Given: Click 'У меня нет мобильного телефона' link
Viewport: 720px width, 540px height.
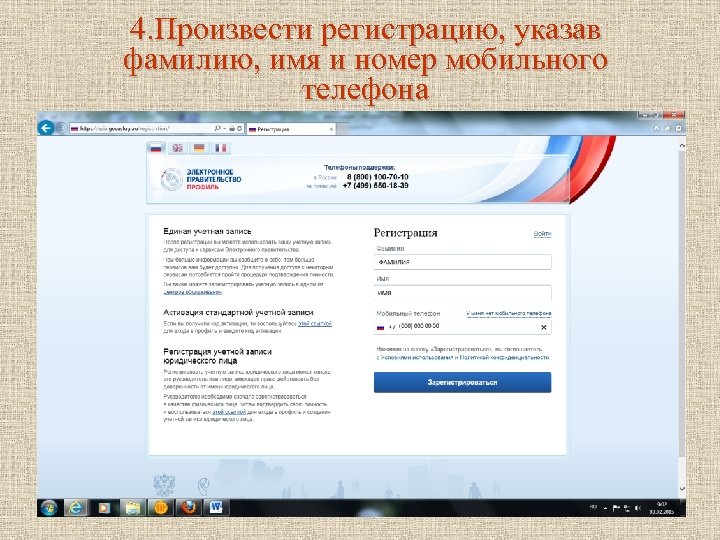Looking at the screenshot, I should (508, 313).
